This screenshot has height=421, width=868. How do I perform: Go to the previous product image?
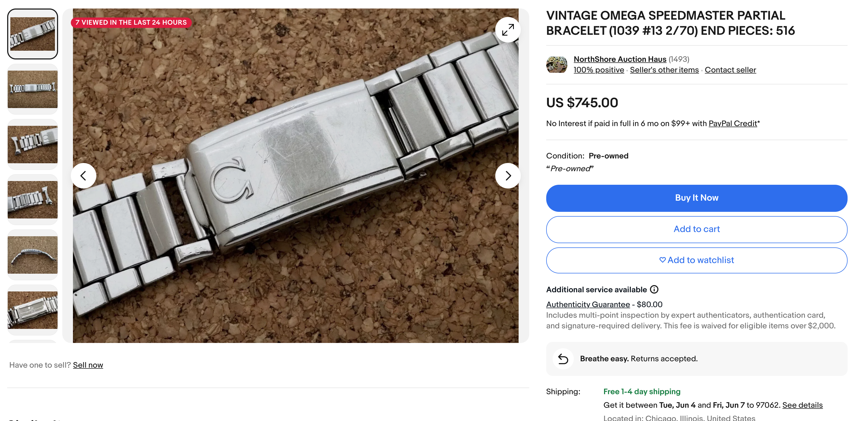pos(83,176)
